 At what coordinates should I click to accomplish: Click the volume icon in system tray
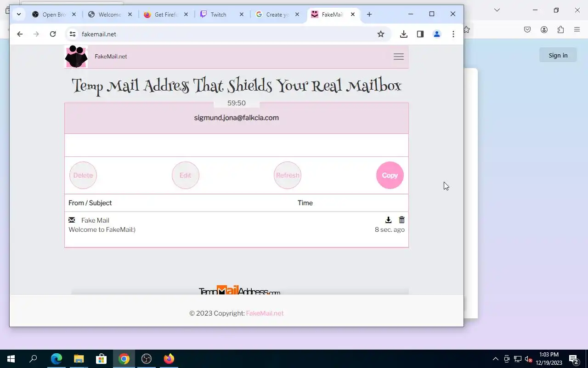coord(528,359)
